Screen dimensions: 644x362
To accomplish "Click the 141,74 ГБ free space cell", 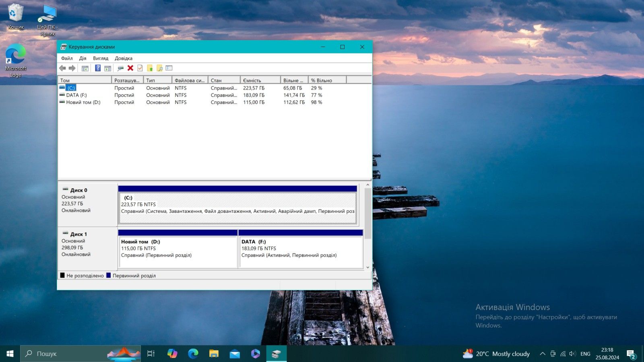I will point(294,95).
